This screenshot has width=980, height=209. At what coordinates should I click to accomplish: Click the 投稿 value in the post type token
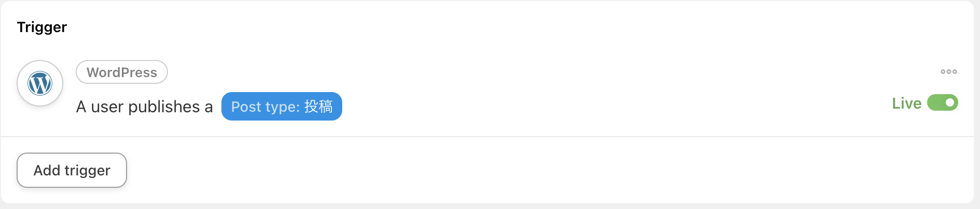click(x=318, y=107)
